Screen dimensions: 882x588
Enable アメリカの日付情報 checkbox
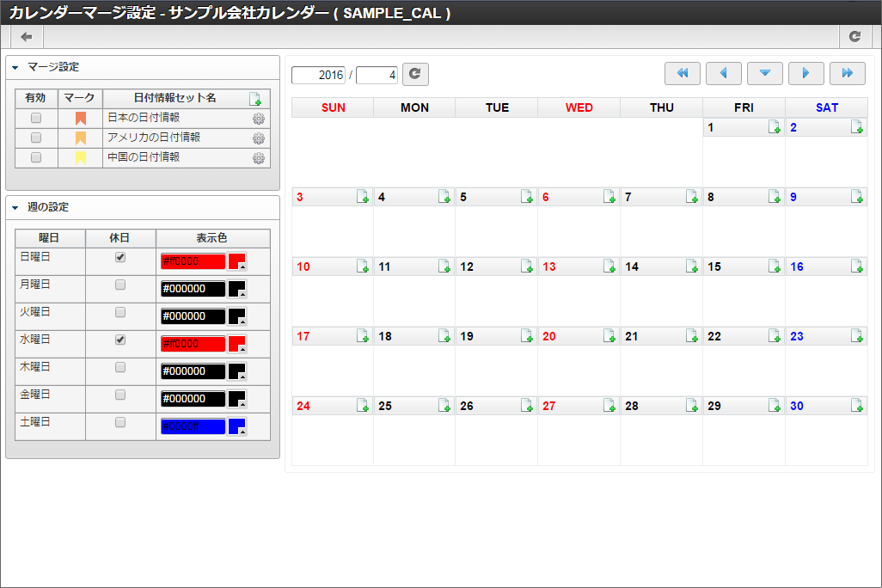coord(36,138)
